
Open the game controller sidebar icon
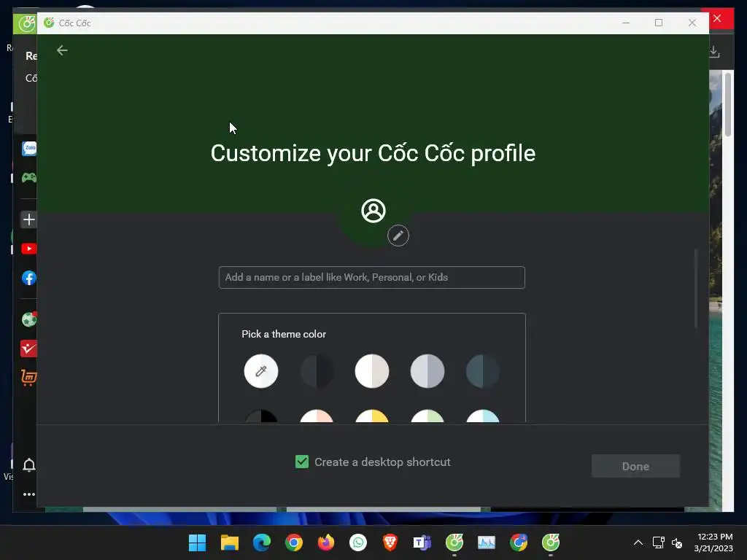coord(29,178)
